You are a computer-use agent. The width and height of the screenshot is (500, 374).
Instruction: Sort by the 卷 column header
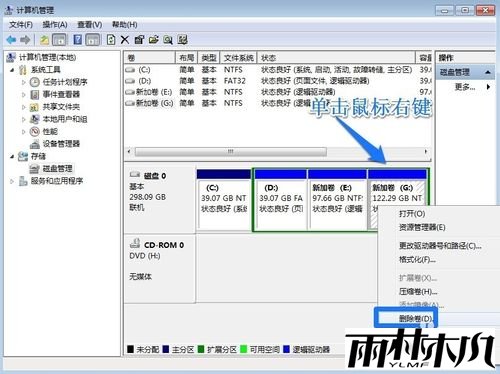[150, 58]
